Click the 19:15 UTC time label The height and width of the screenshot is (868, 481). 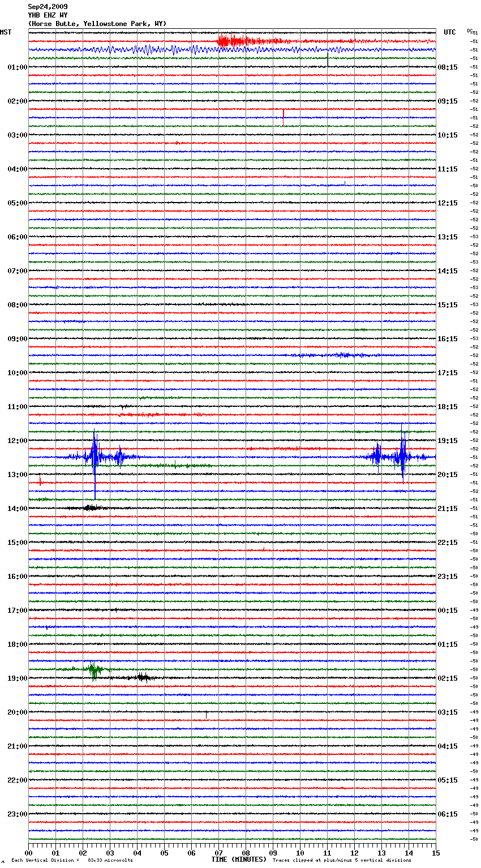448,441
